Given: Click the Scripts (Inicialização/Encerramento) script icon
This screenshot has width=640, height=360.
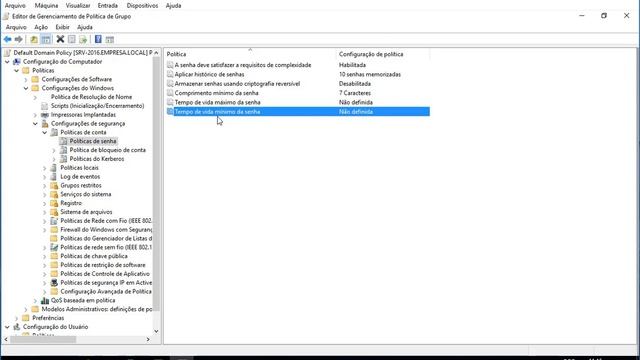Looking at the screenshot, I should pyautogui.click(x=45, y=106).
